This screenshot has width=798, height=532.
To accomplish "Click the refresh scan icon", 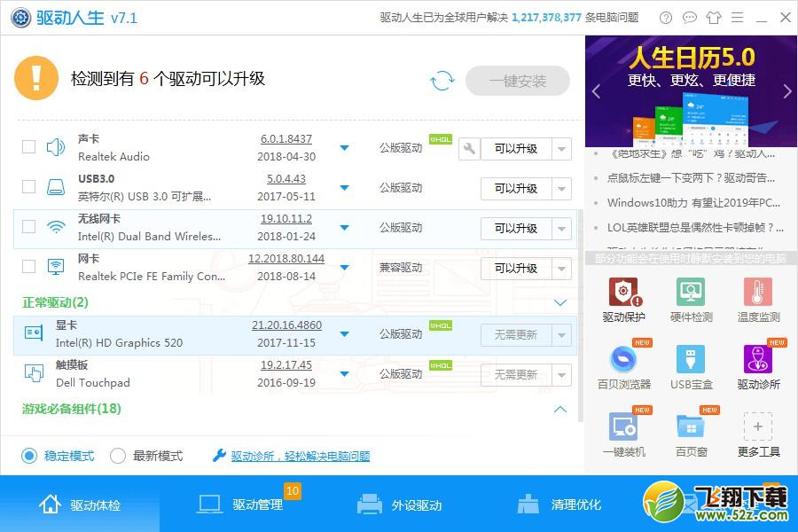I will pos(442,80).
